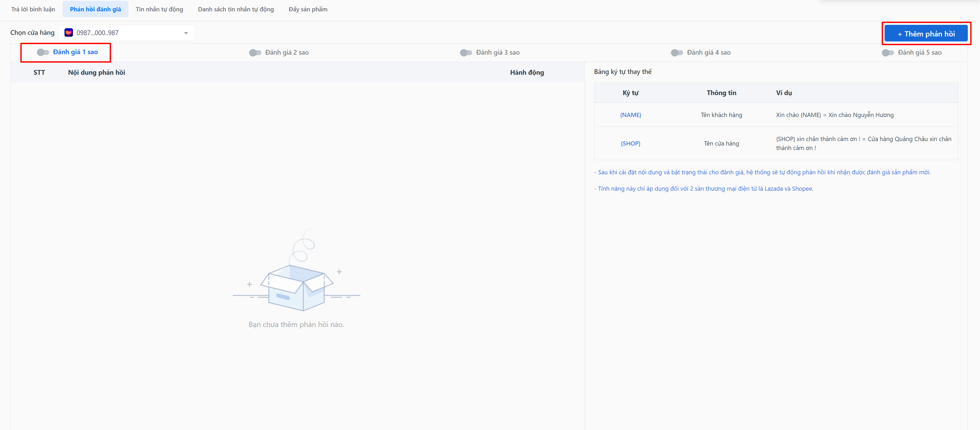Screen dimensions: 980x430
Task: Click the Nội dung phản hồi column header
Action: tap(96, 72)
